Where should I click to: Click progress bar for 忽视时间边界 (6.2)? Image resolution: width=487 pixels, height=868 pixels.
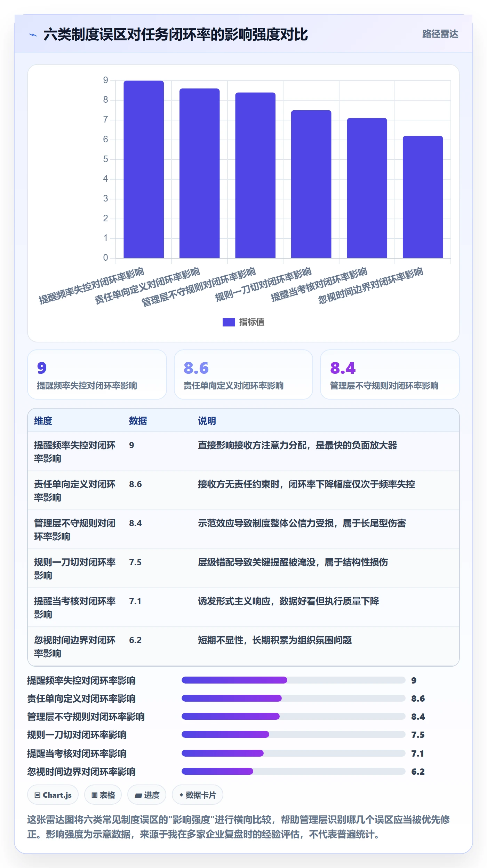pos(293,771)
